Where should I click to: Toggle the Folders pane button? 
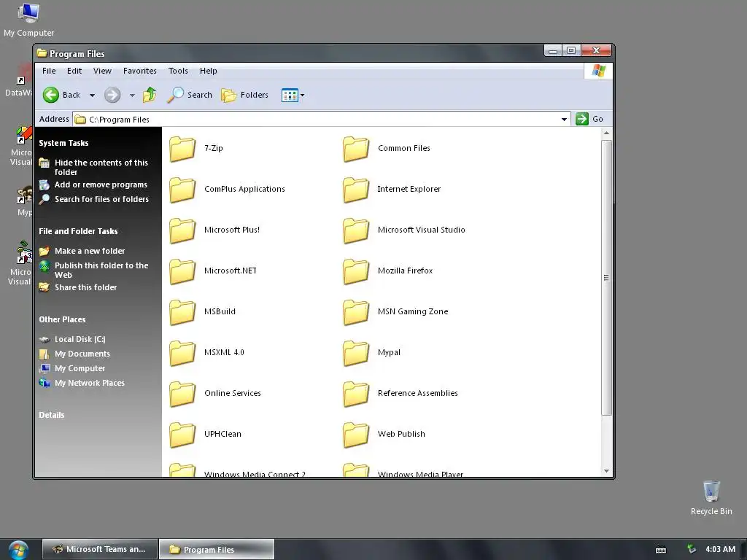click(244, 95)
